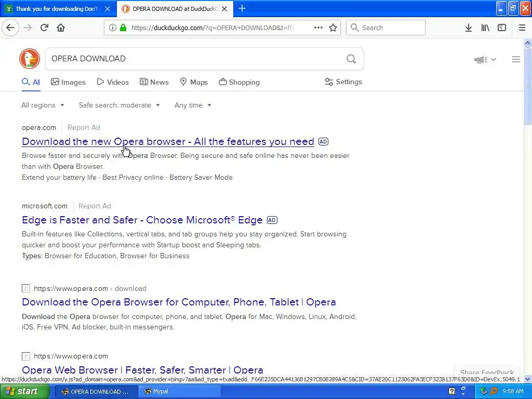The image size is (532, 399).
Task: Submit search with magnifier icon
Action: click(351, 59)
